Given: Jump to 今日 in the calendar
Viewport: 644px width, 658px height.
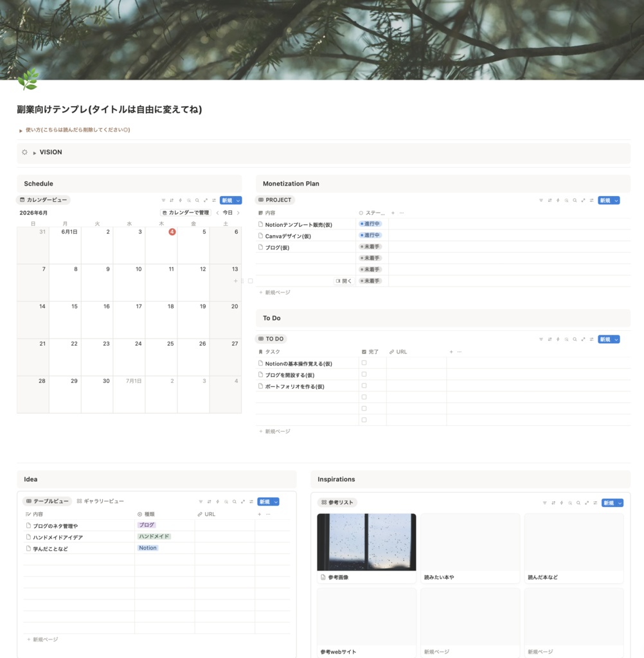Looking at the screenshot, I should click(228, 213).
